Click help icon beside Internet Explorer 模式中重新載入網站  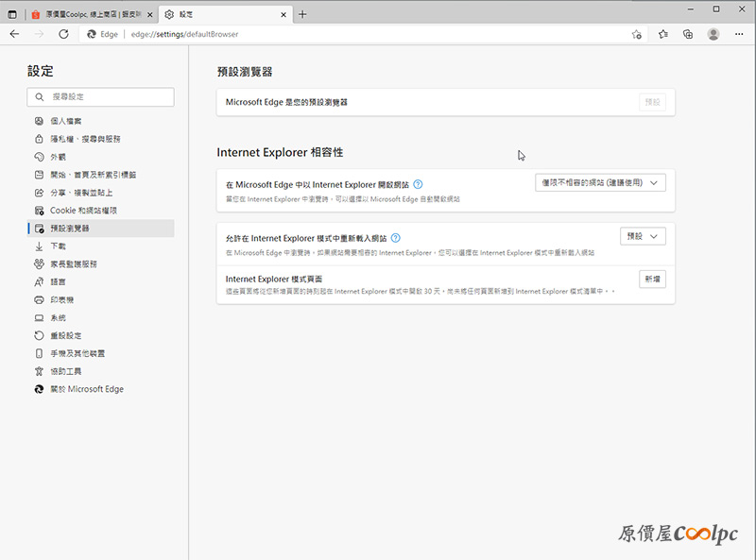point(395,238)
